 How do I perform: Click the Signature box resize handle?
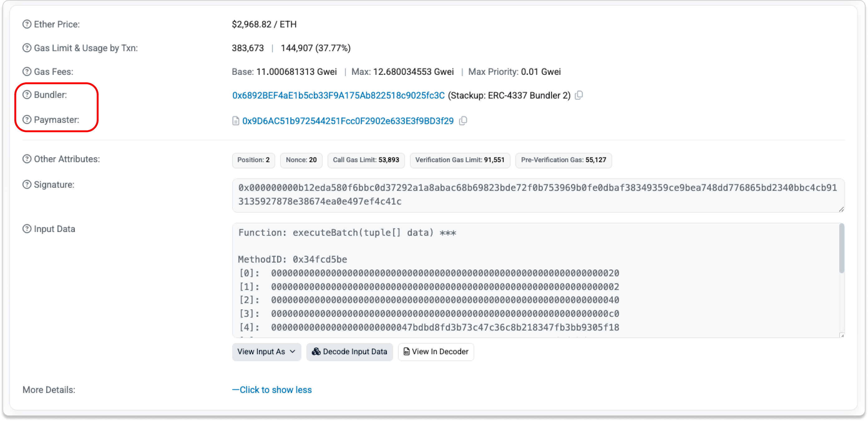coord(841,210)
